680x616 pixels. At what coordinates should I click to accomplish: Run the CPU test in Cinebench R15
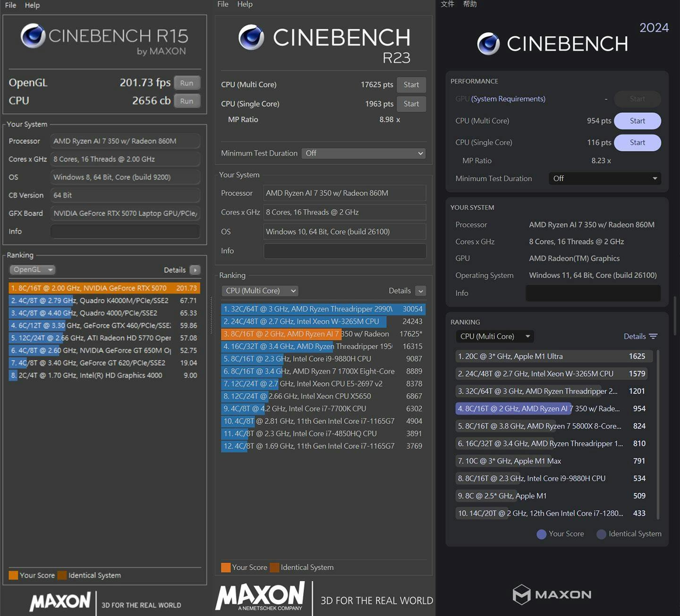[187, 101]
